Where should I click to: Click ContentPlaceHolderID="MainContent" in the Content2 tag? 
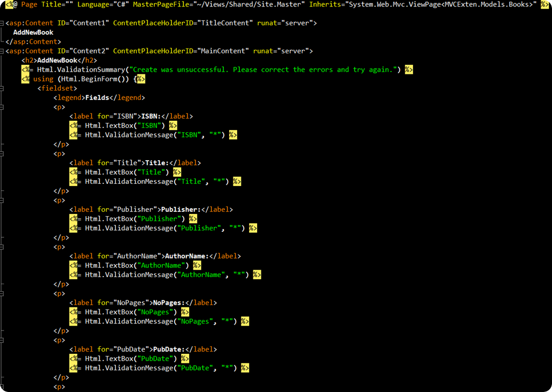[181, 51]
